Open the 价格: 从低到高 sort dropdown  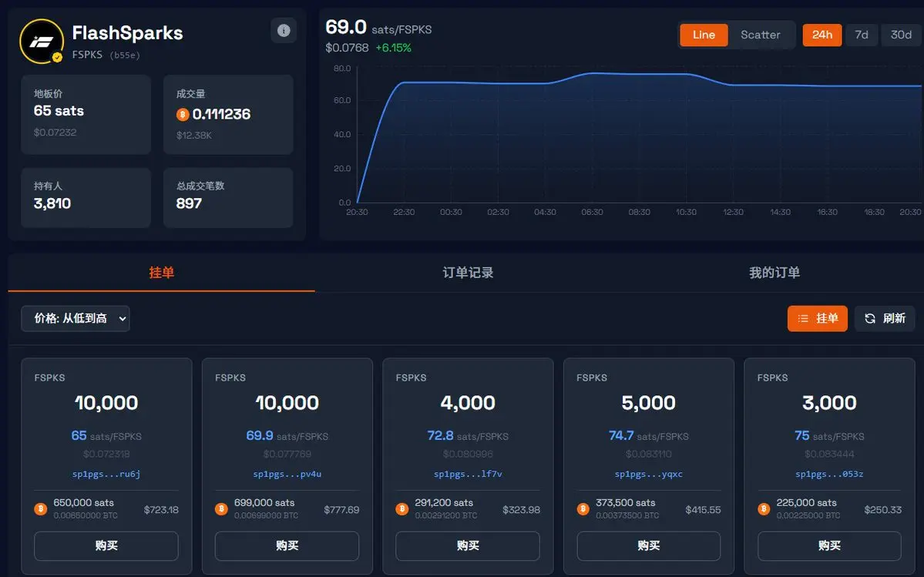76,318
